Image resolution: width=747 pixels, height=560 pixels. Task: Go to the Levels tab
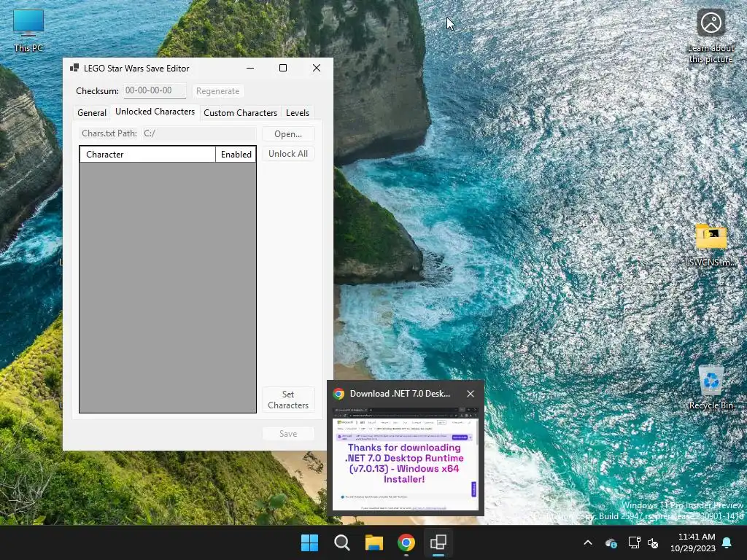click(x=298, y=113)
